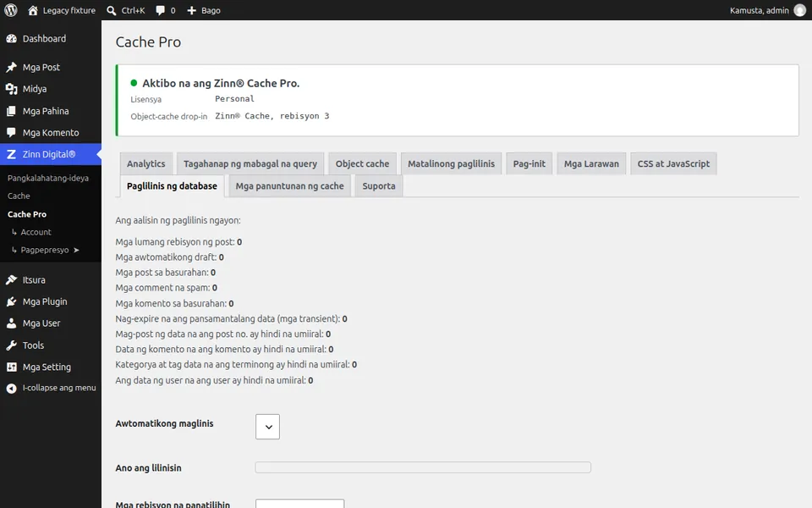Click the green Aktibo status dot
This screenshot has height=508, width=812.
134,83
